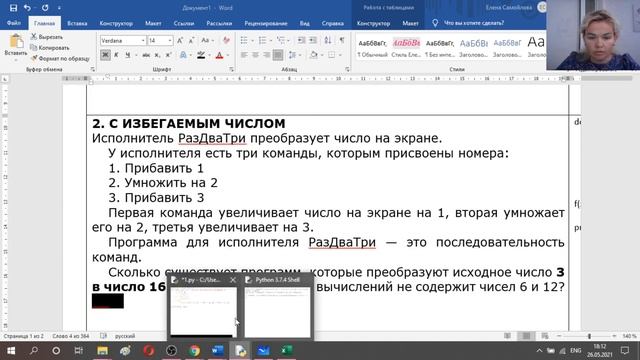This screenshot has height=360, width=640.
Task: Open the font color dropdown arrow
Action: [227, 55]
